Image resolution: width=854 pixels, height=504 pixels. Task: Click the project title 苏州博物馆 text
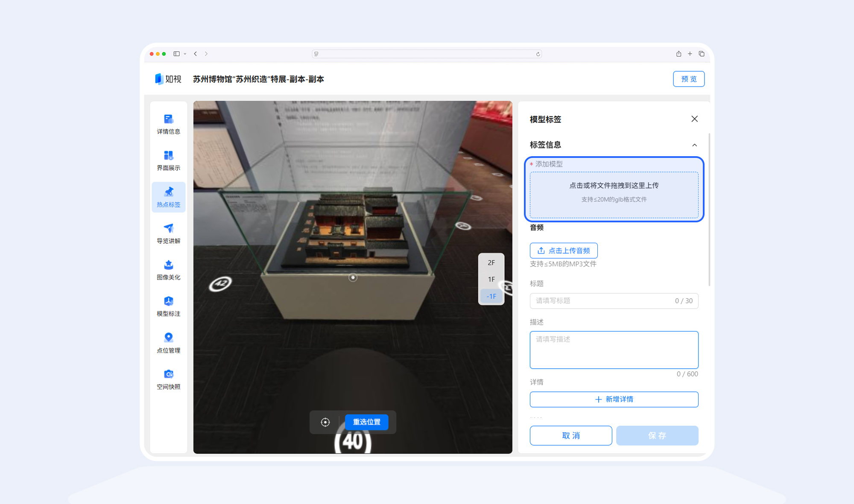[x=258, y=79]
